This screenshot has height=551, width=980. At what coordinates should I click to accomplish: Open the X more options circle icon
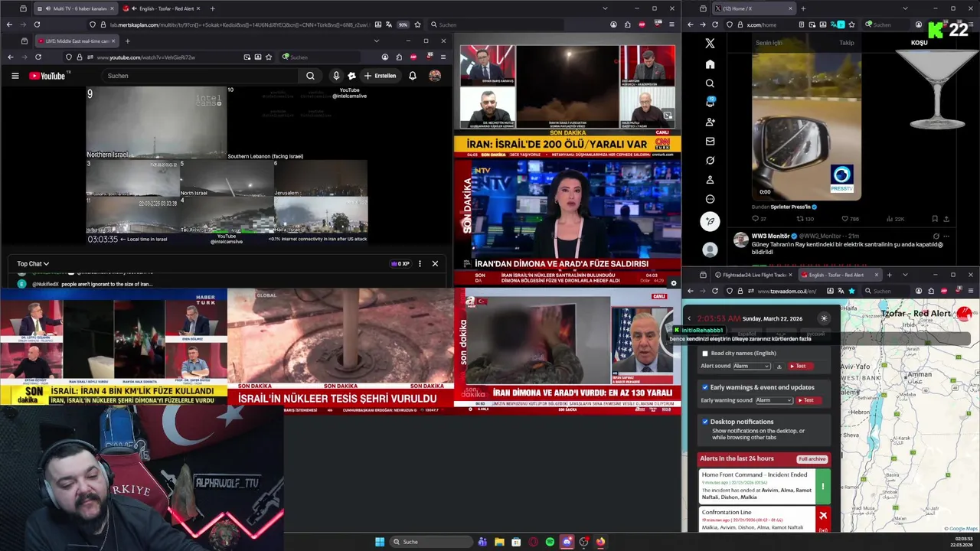click(x=710, y=199)
